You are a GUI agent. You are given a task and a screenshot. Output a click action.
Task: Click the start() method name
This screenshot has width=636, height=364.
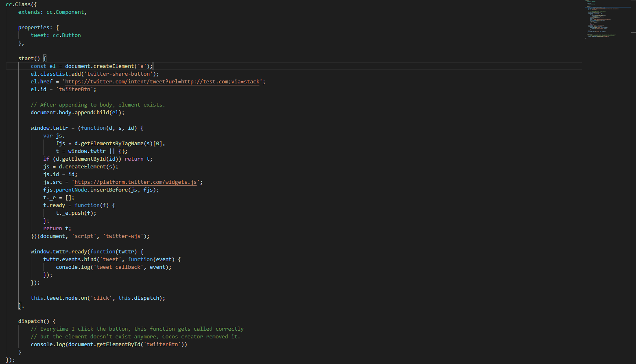coord(26,59)
